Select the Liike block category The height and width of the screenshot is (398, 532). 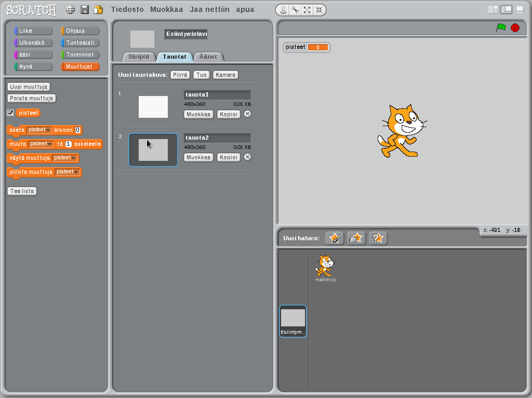[x=33, y=31]
